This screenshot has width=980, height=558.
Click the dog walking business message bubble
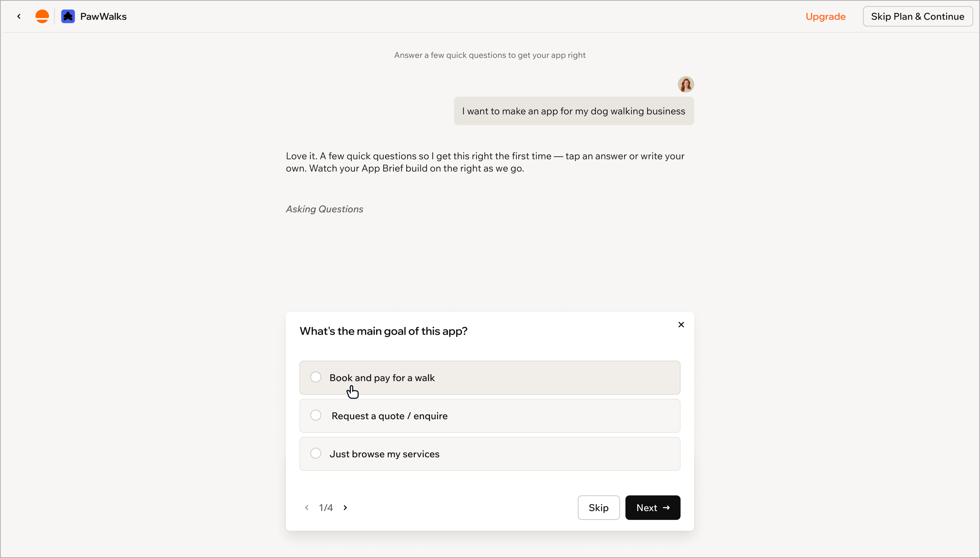(x=574, y=111)
